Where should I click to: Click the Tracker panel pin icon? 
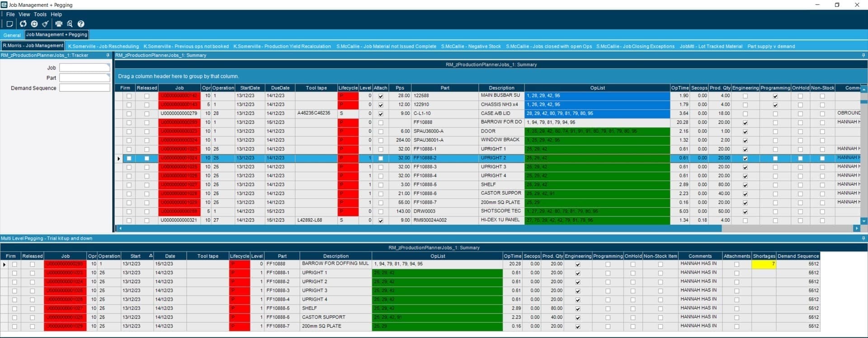coord(108,55)
